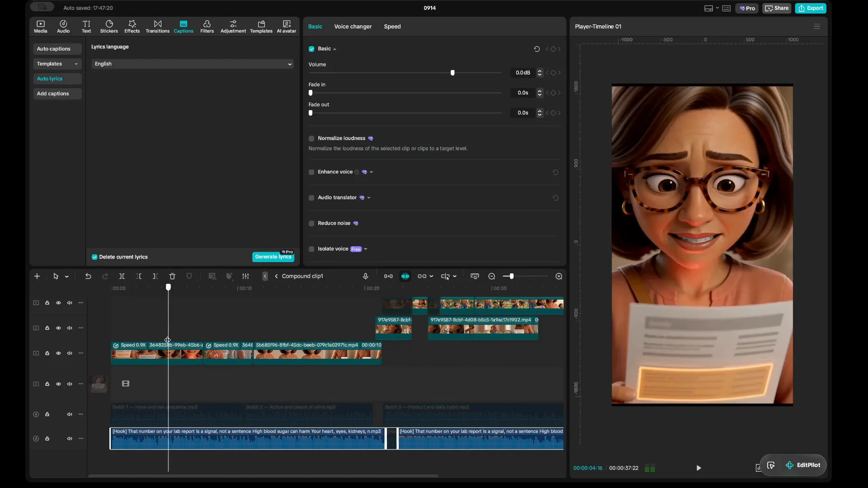Reset Basic audio settings icon
The height and width of the screenshot is (488, 868).
(537, 49)
